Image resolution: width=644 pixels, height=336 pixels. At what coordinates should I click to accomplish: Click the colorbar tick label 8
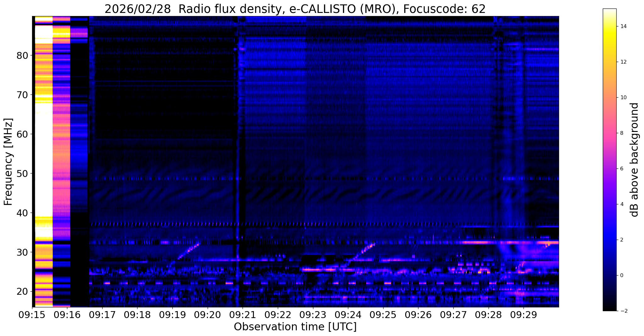click(x=621, y=133)
